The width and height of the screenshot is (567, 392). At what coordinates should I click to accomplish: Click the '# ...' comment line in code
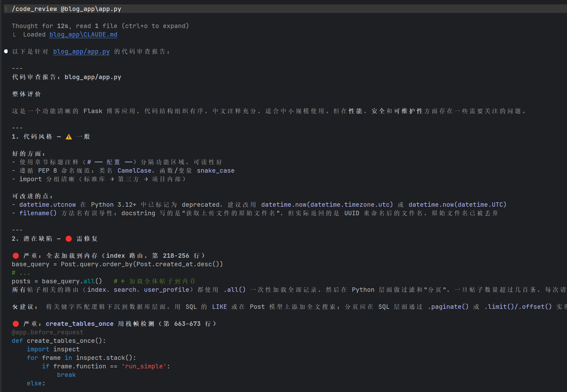tap(21, 273)
